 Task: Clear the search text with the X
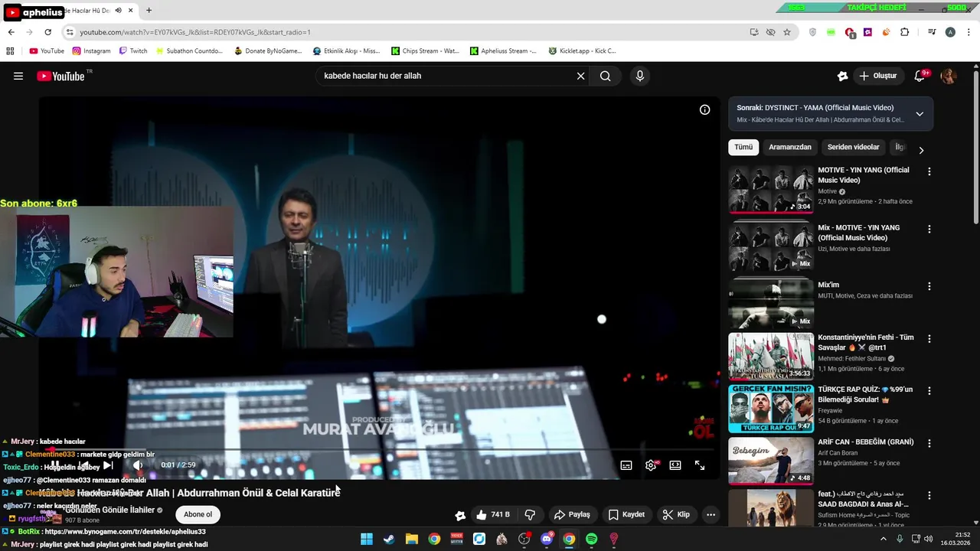tap(580, 76)
